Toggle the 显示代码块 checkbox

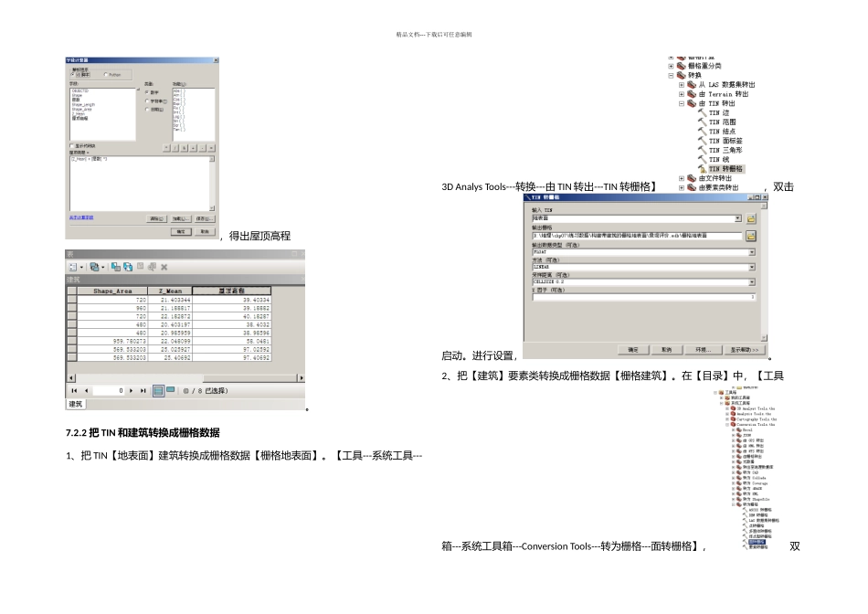[71, 145]
